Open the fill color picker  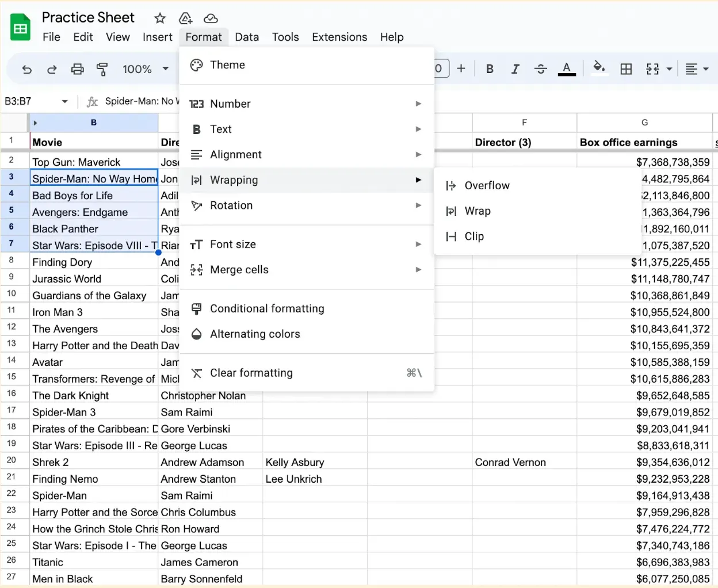click(x=599, y=68)
